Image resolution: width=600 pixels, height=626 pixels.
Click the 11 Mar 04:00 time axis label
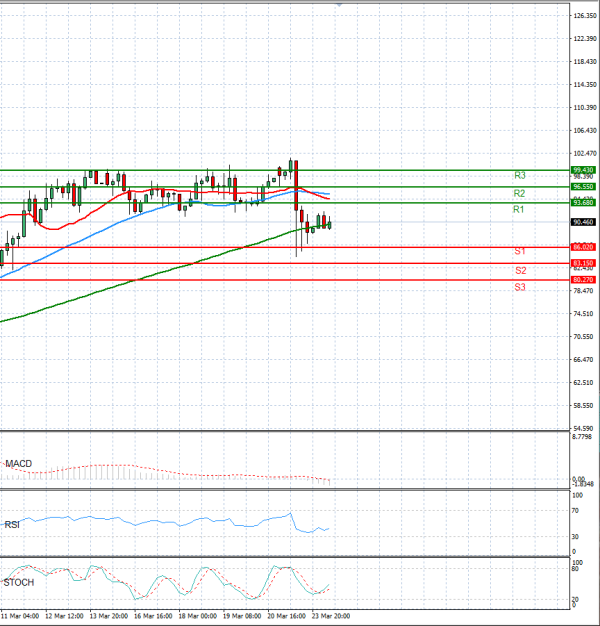[x=20, y=617]
